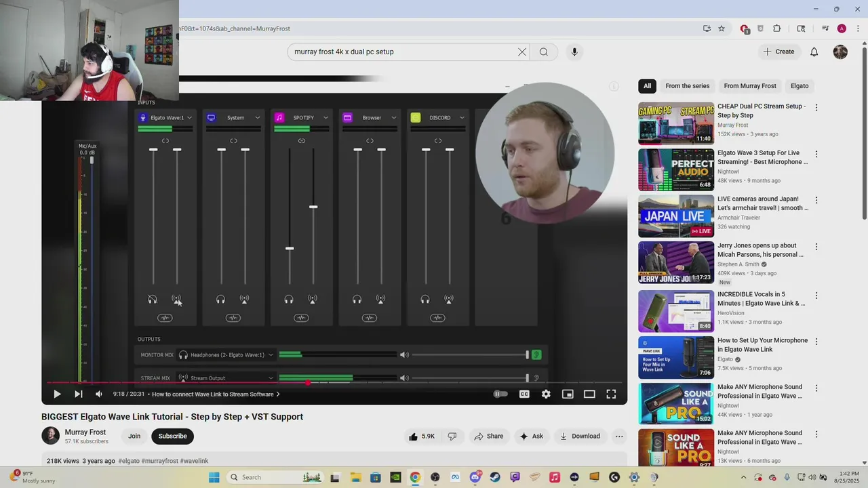This screenshot has height=488, width=868.
Task: Select the 'All' filter chip
Action: (x=647, y=86)
